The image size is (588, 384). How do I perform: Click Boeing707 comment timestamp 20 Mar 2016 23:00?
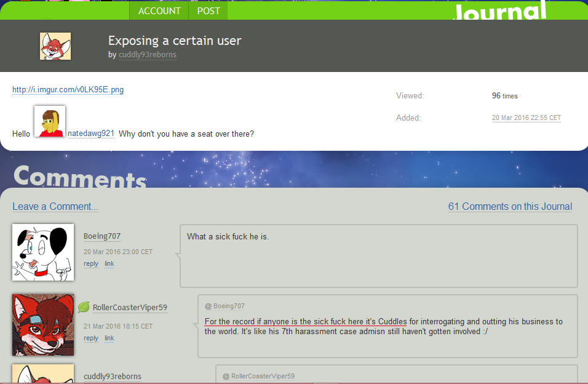click(118, 252)
